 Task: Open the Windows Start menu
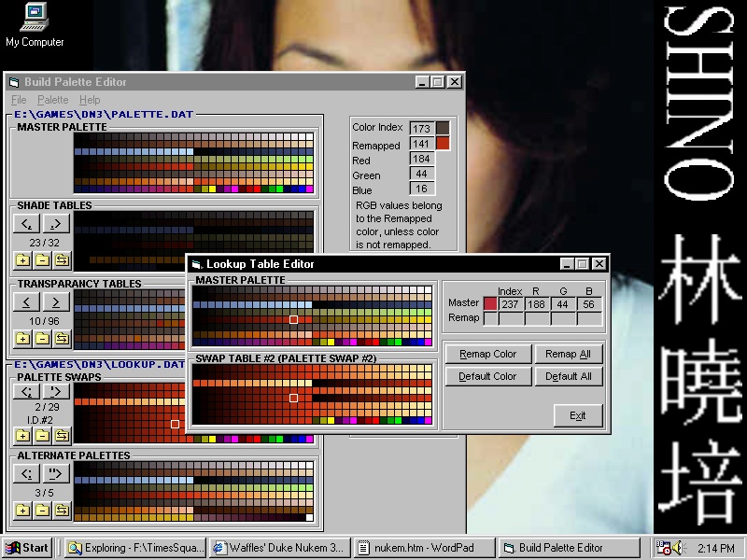(28, 548)
